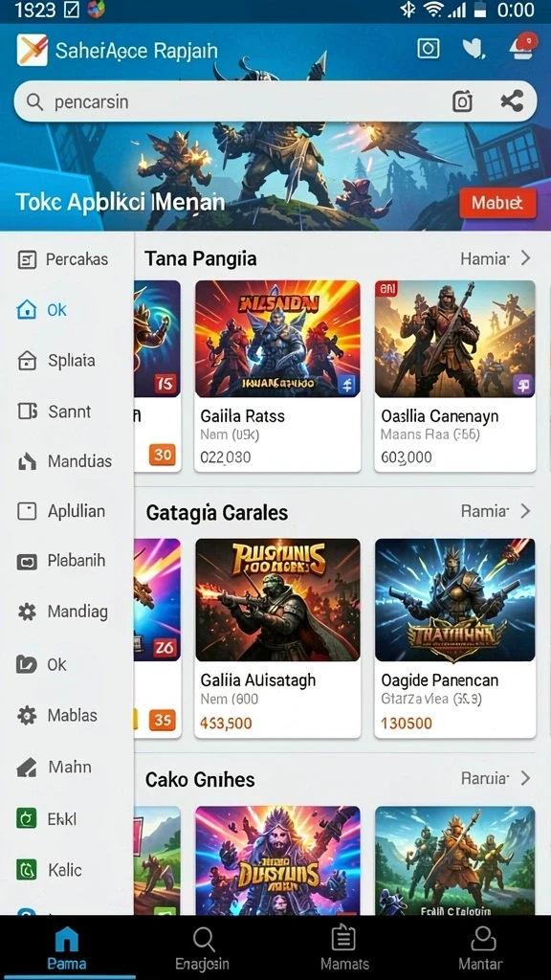Choose the green Ekkl sidebar item
Image resolution: width=551 pixels, height=980 pixels.
(47, 819)
